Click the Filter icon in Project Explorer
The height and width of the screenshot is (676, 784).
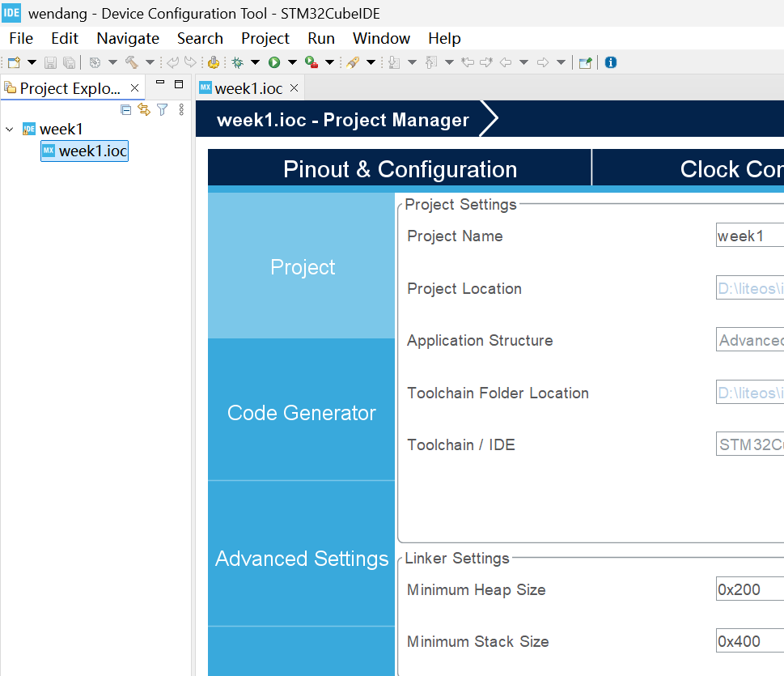coord(163,109)
